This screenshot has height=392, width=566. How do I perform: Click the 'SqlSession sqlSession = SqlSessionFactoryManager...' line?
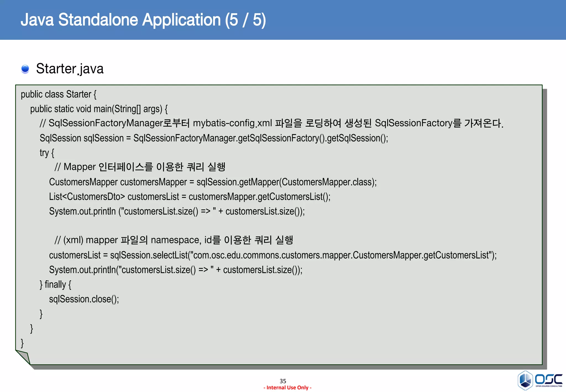pos(214,138)
